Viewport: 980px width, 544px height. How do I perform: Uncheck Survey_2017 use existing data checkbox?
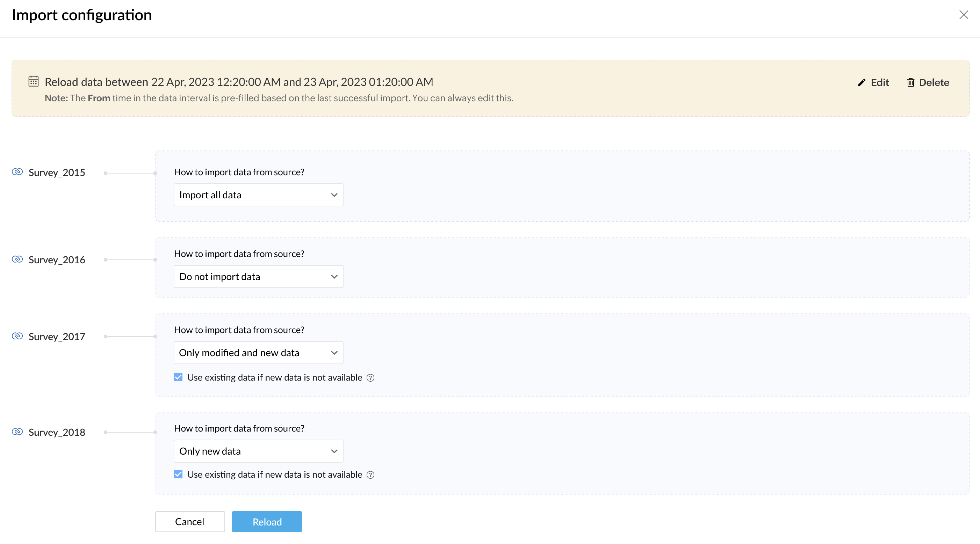point(179,377)
